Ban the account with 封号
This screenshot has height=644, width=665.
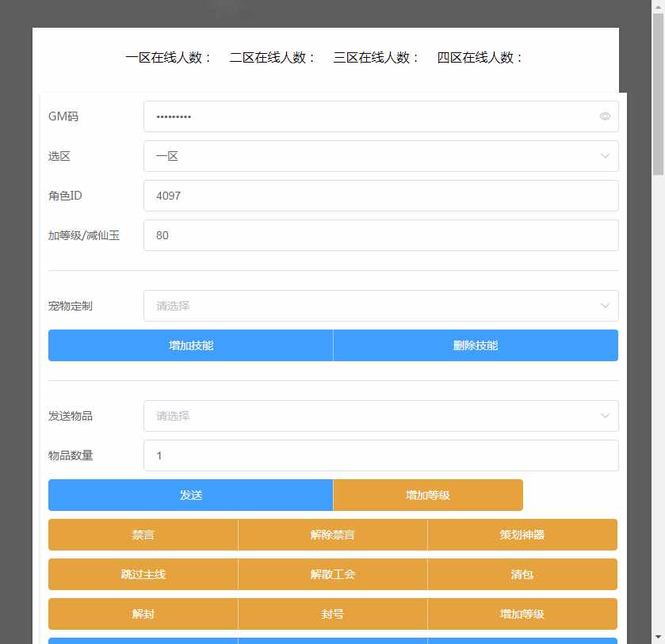click(x=333, y=614)
